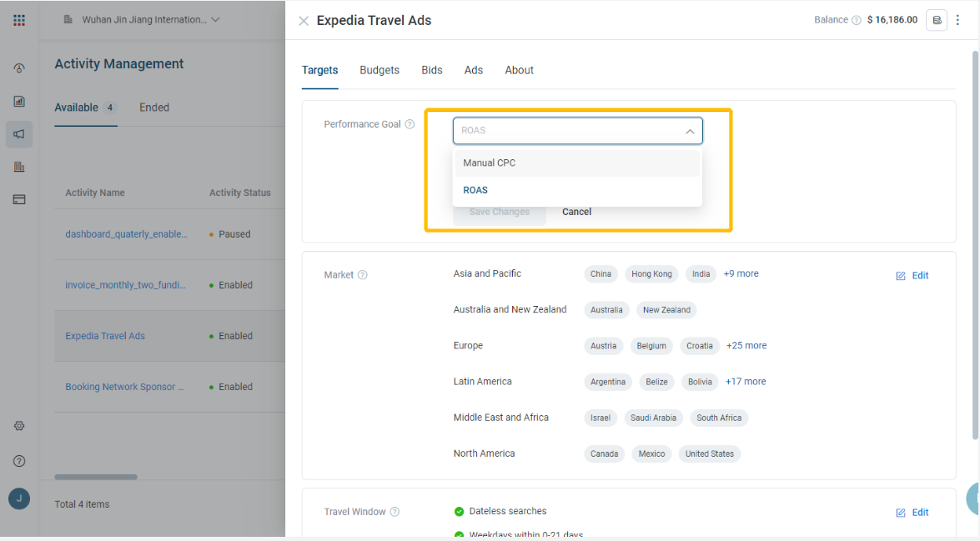Viewport: 980px width, 541px height.
Task: Click the Travel Window info icon
Action: (x=395, y=512)
